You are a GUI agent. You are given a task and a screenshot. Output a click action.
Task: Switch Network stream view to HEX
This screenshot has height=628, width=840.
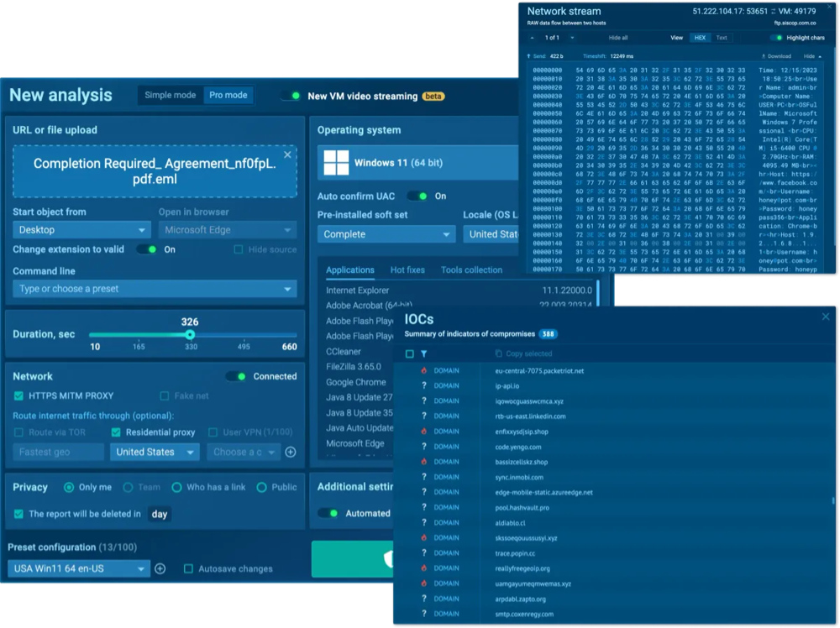[x=700, y=38]
